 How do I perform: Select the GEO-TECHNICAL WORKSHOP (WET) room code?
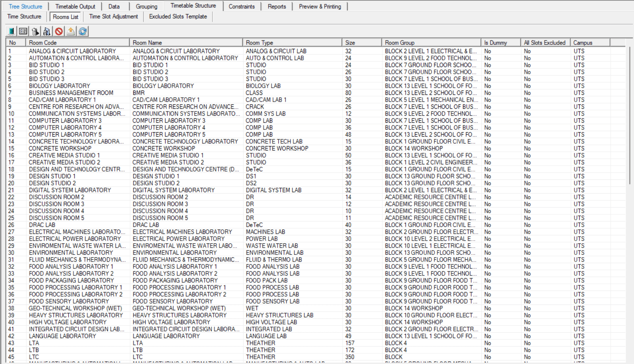tap(75, 308)
